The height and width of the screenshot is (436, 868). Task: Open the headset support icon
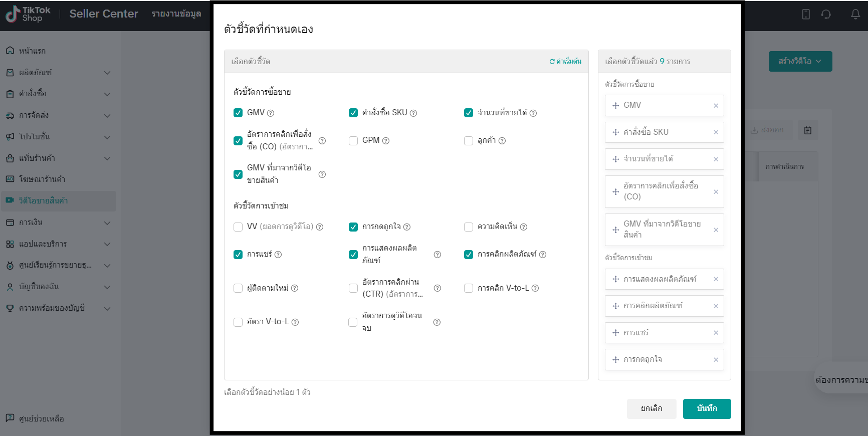(x=826, y=14)
